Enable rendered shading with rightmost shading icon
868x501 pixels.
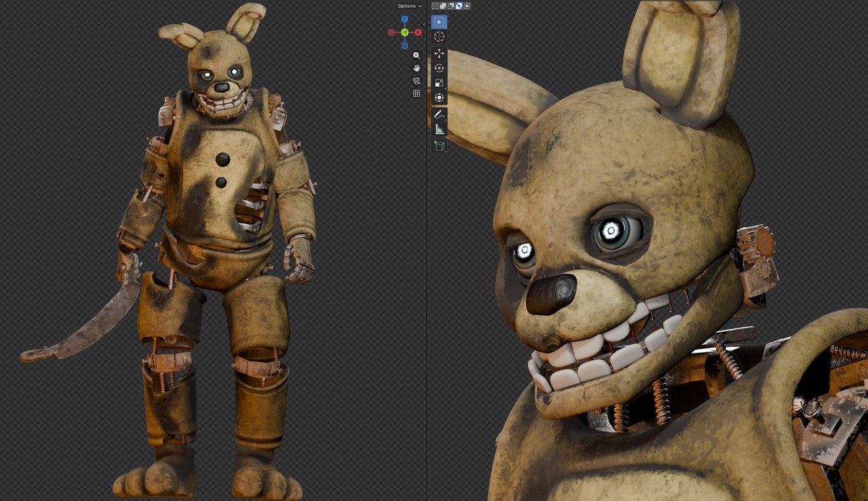467,6
